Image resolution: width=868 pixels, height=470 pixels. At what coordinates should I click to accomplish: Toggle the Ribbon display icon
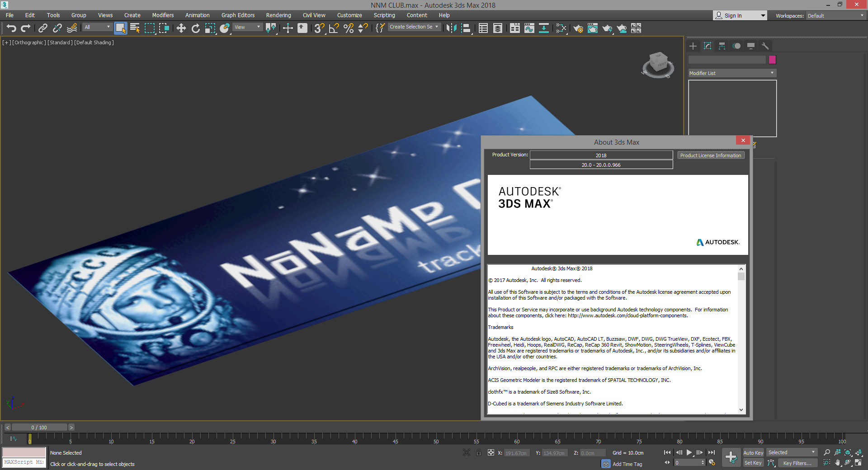(515, 28)
